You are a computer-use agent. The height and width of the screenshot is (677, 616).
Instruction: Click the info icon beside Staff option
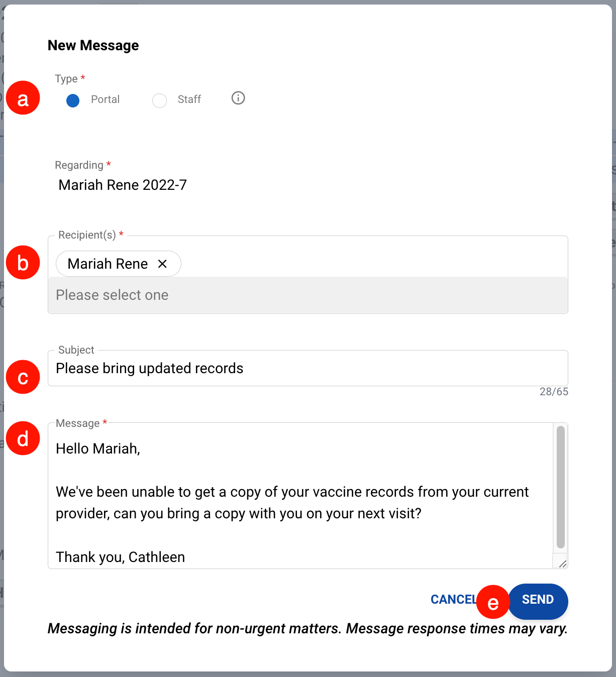pos(238,98)
